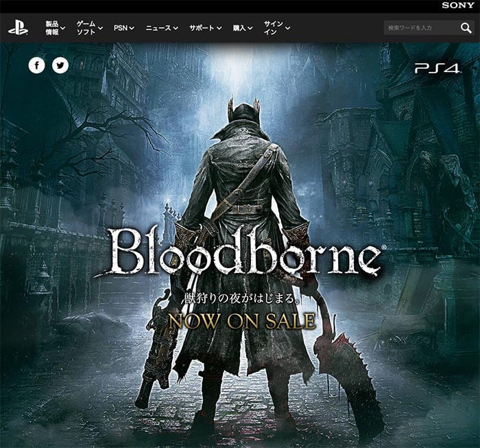Expand the サインイン dropdown

tap(277, 28)
